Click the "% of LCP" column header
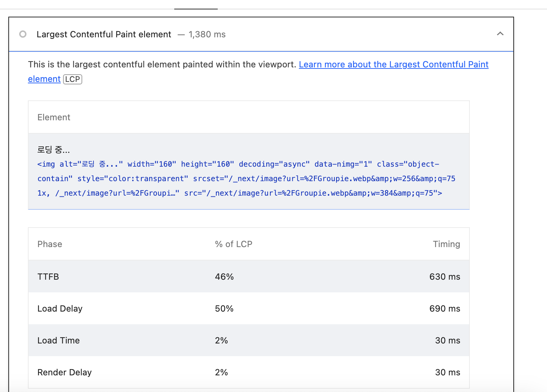Viewport: 547px width, 392px height. click(x=233, y=244)
